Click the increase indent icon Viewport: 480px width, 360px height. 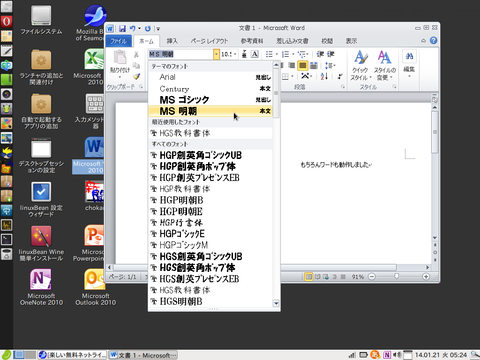point(330,54)
